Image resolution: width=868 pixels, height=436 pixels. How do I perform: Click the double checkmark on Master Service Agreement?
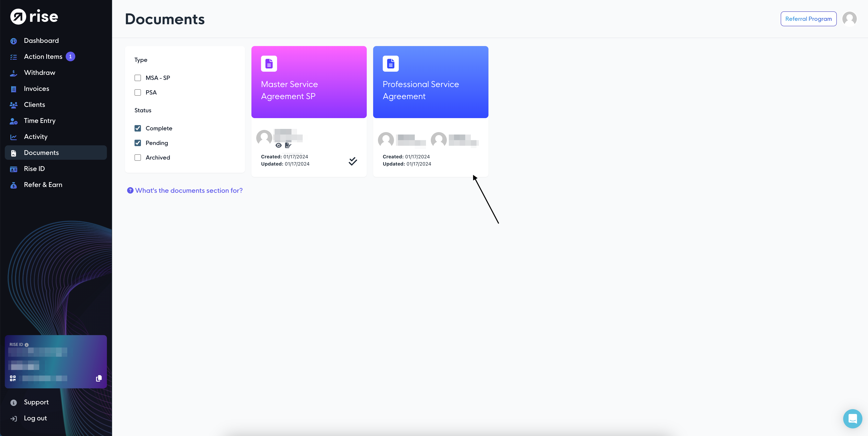pos(353,161)
